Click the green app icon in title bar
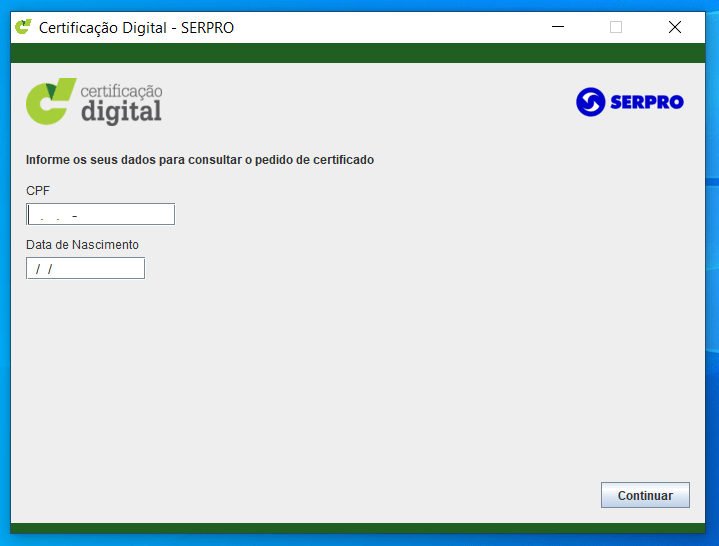The image size is (719, 546). pos(22,27)
